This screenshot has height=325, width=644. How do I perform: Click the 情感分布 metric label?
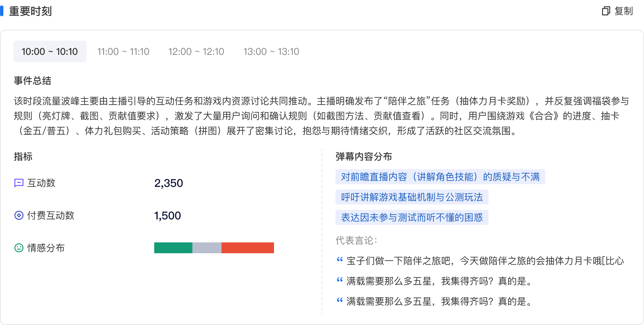tap(46, 248)
